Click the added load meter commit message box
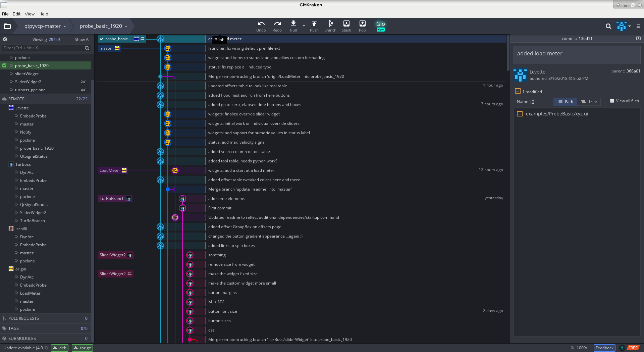This screenshot has width=644, height=352. 577,55
